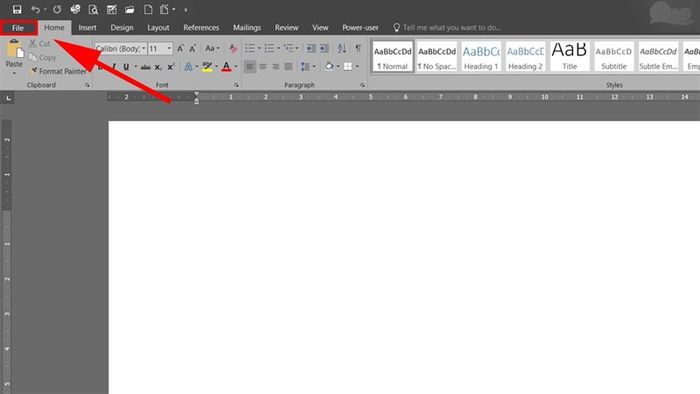Click the Bullets list icon
The width and height of the screenshot is (700, 394).
click(250, 48)
